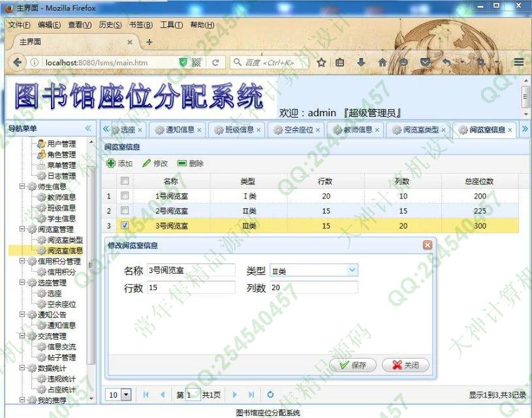The width and height of the screenshot is (532, 418).
Task: Sort by the 总座位数 column header
Action: click(x=479, y=182)
